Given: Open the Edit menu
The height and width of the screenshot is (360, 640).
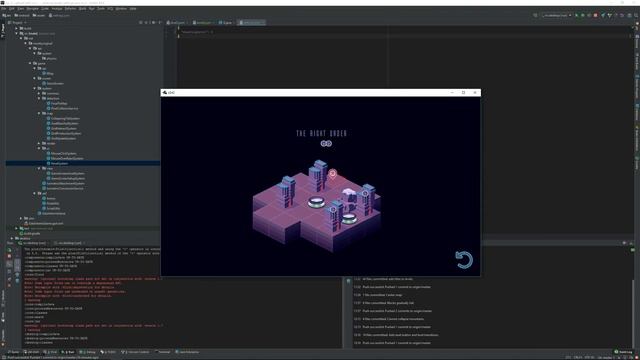Looking at the screenshot, I should [x=11, y=9].
